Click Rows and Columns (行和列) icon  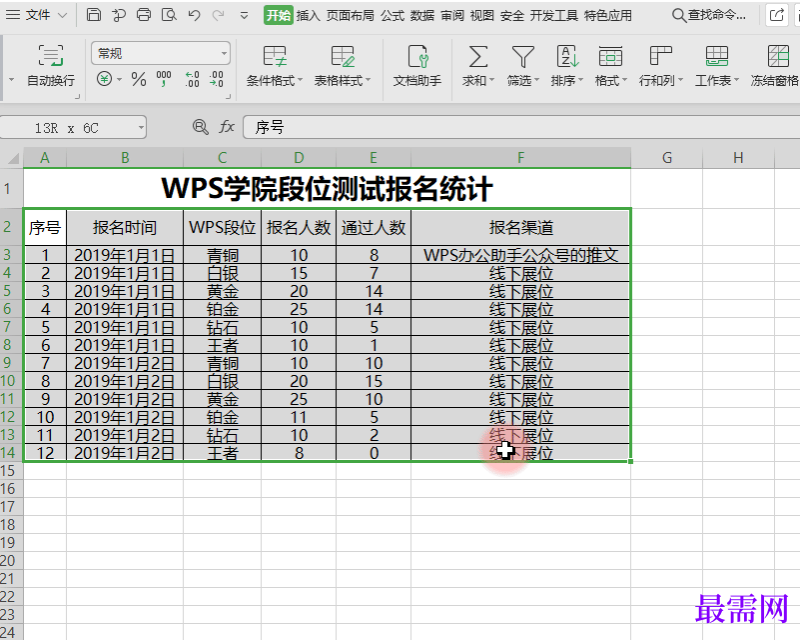tap(661, 57)
